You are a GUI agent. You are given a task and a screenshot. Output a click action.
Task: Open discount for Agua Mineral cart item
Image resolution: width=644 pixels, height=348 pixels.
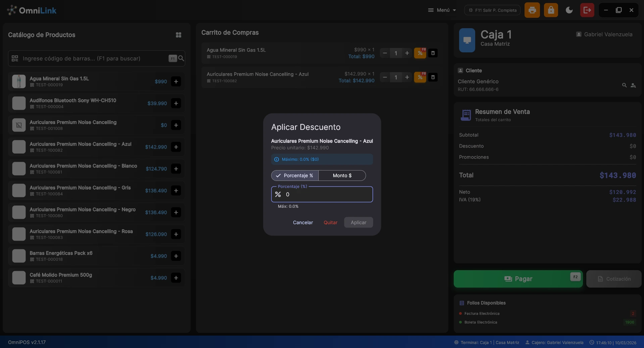[x=420, y=53]
